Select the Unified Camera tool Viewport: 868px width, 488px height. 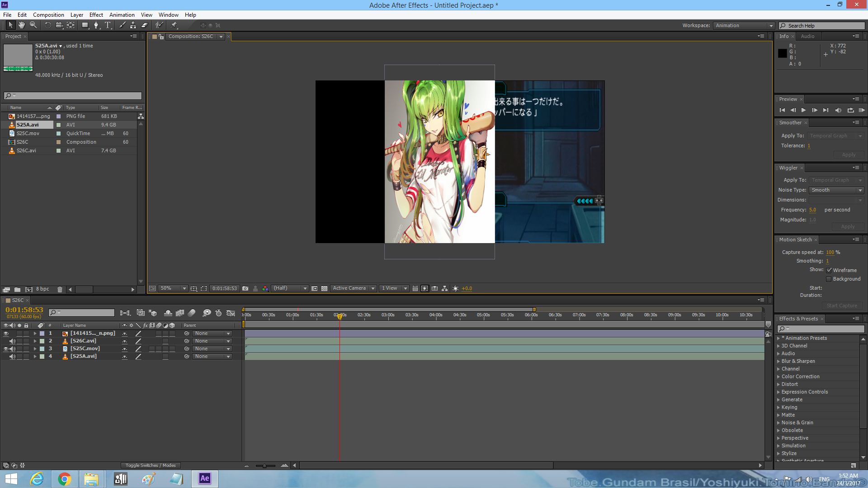pyautogui.click(x=59, y=25)
